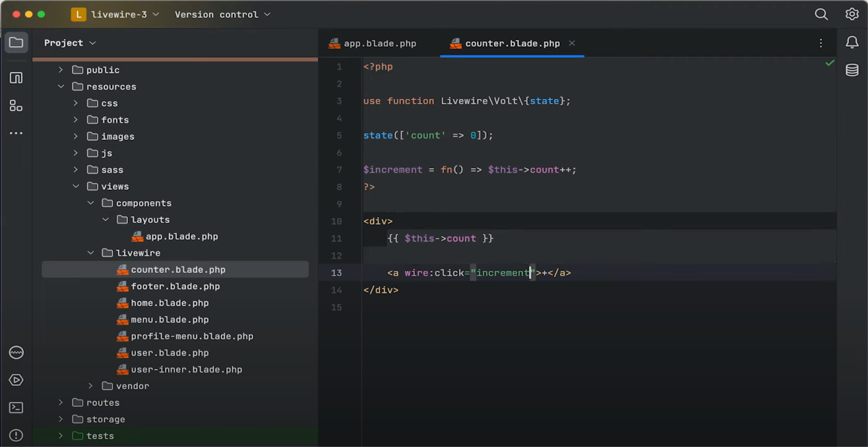The height and width of the screenshot is (447, 868).
Task: Open the Project view dropdown
Action: pyautogui.click(x=70, y=43)
